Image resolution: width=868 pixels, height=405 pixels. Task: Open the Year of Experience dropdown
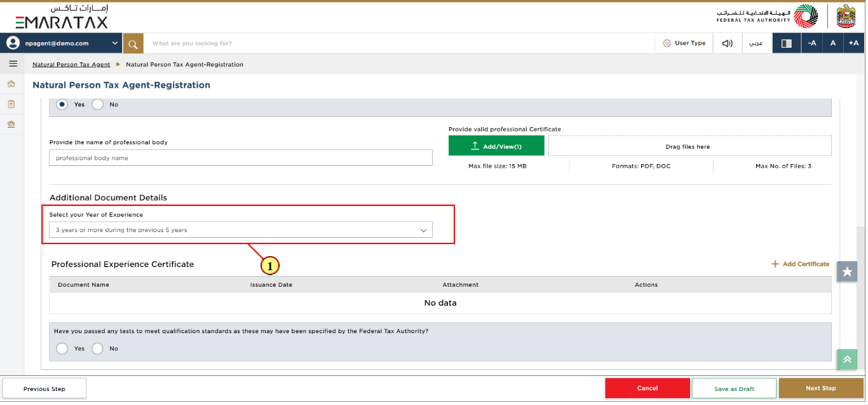pyautogui.click(x=241, y=230)
